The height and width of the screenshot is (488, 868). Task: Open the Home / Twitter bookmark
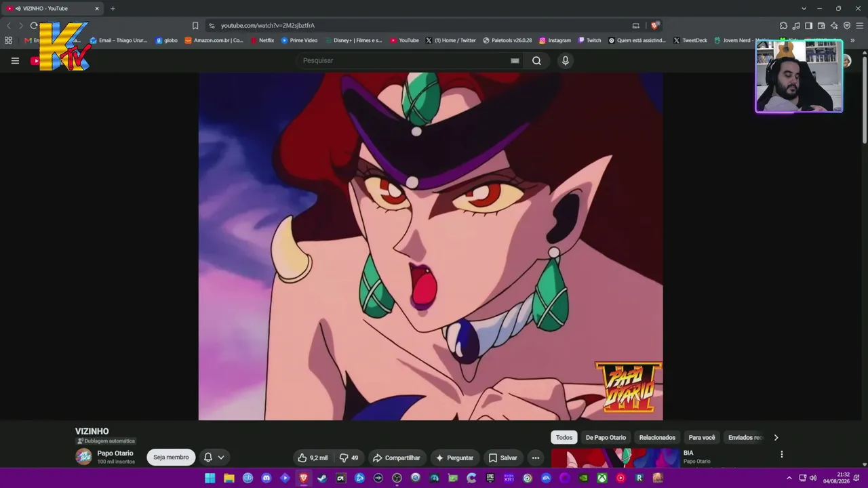point(450,40)
